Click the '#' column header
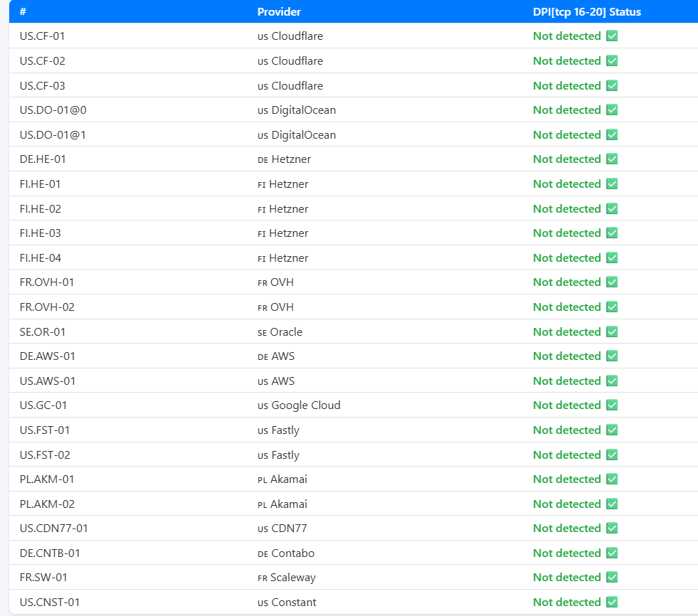Viewport: 698px width, 616px height. point(23,11)
